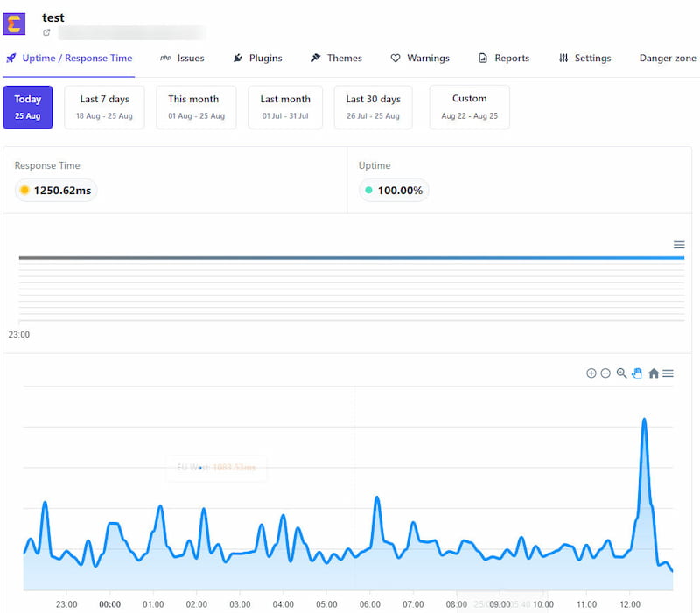Open the Uptime / Response Time tab
Screen dimensions: 700x613
[x=69, y=58]
